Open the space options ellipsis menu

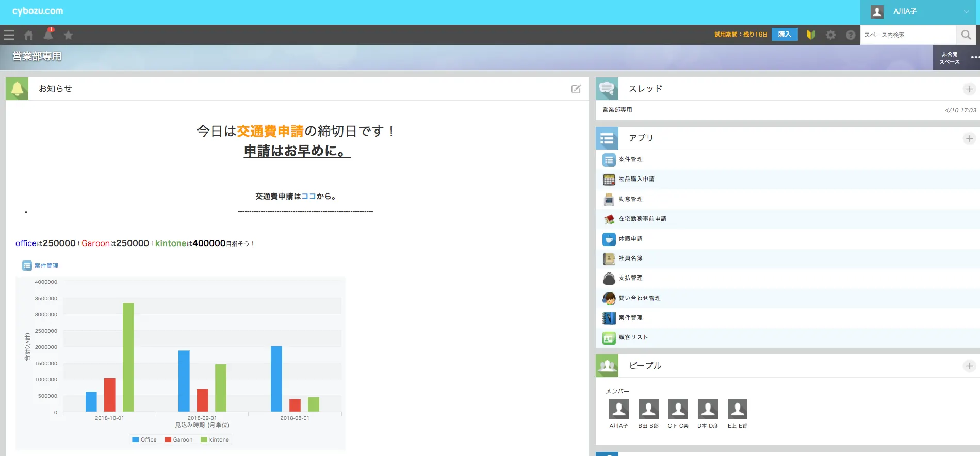[x=974, y=57]
